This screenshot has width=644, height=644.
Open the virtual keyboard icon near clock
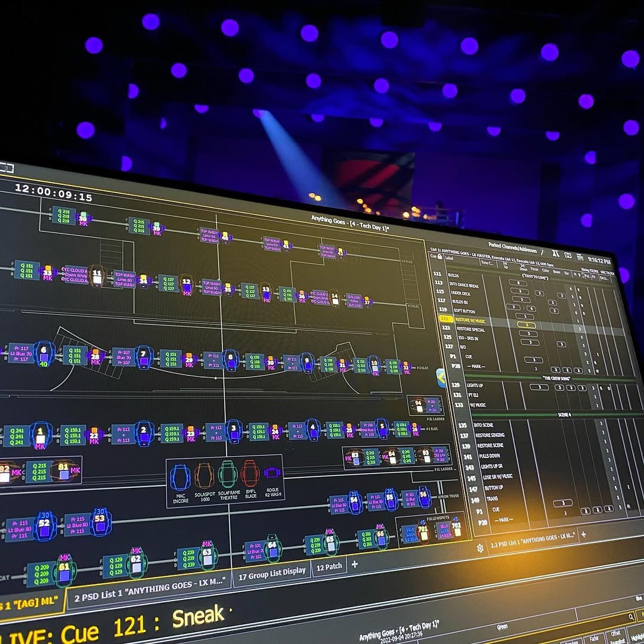tap(580, 257)
